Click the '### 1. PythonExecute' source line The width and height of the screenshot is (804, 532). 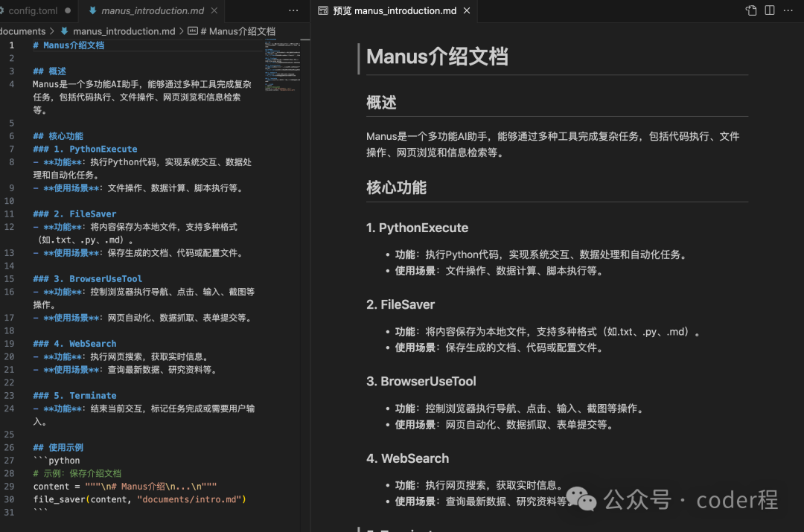click(x=85, y=149)
